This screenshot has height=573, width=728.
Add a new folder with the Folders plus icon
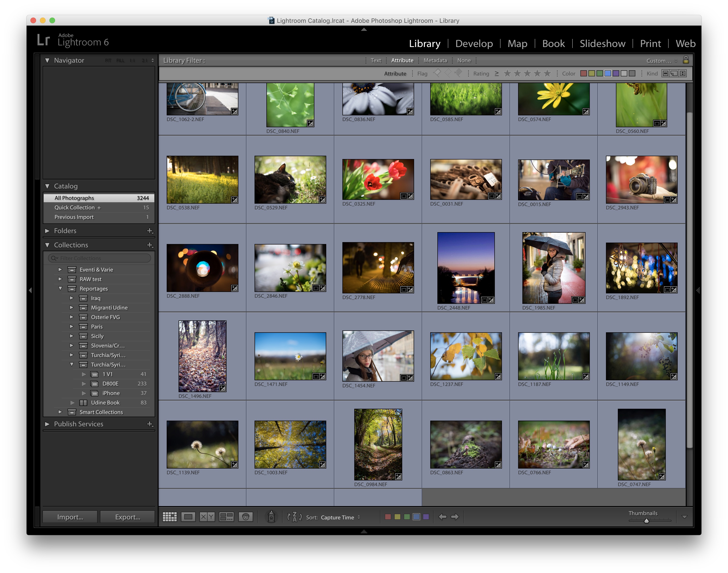point(150,231)
